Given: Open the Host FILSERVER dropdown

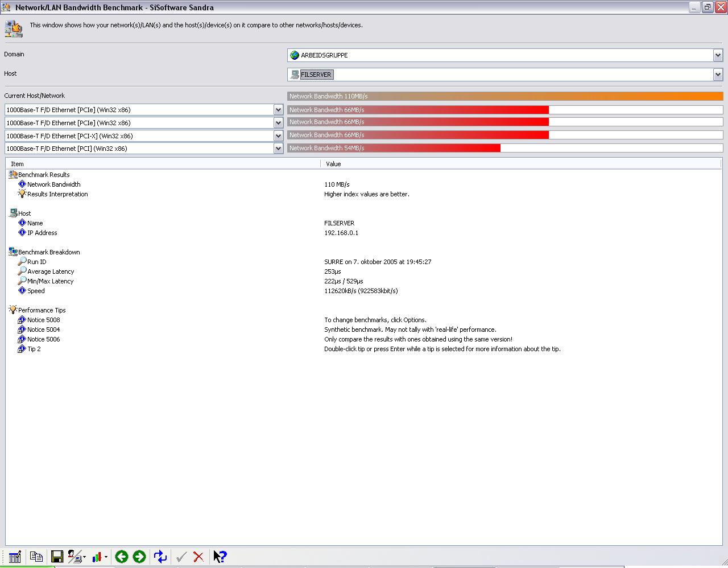Looking at the screenshot, I should tap(718, 75).
